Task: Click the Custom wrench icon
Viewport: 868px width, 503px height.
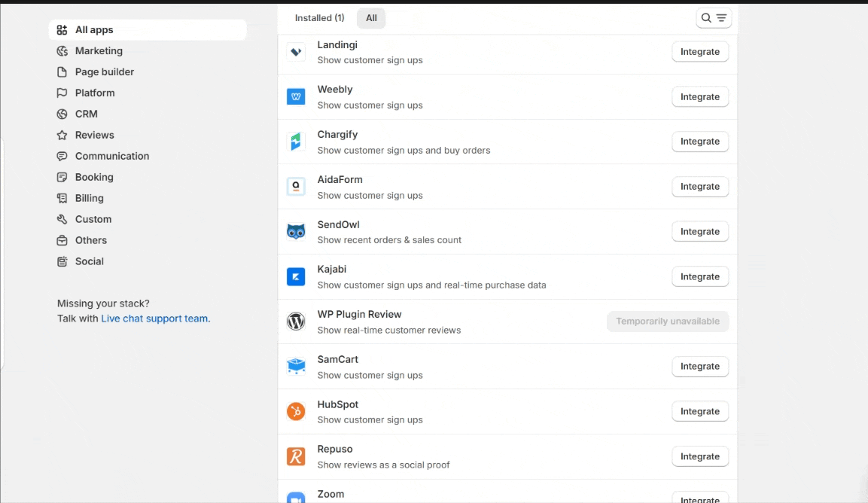Action: (62, 219)
